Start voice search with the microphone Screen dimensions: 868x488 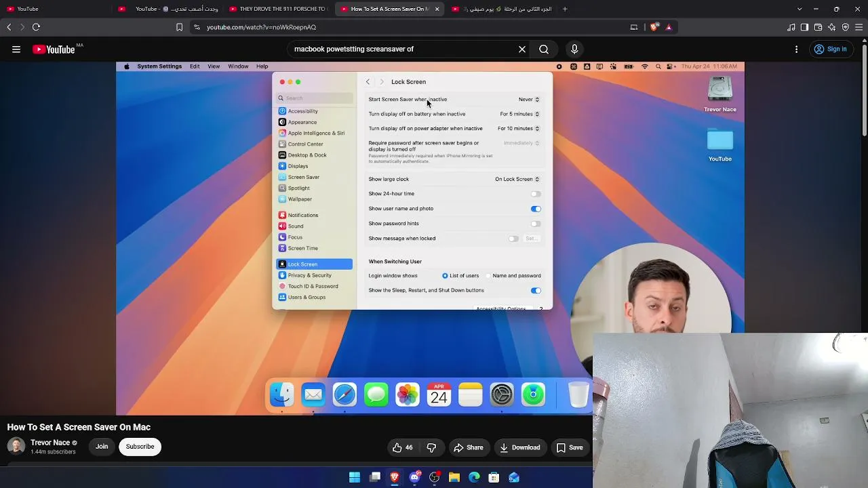click(574, 49)
